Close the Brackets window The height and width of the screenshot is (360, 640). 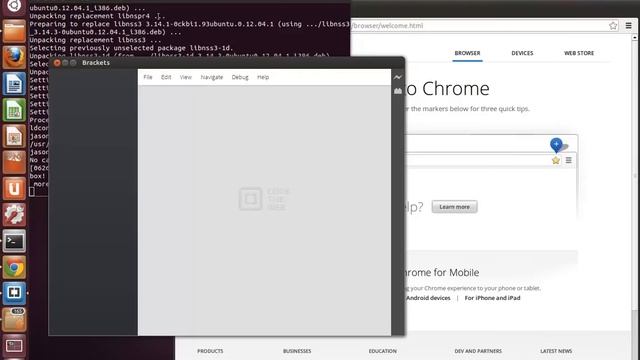tap(57, 63)
